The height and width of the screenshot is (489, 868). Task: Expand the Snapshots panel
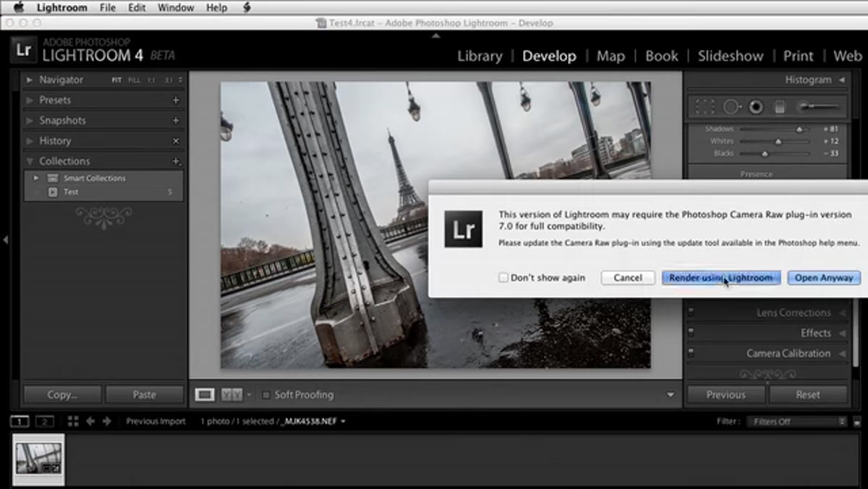point(30,121)
